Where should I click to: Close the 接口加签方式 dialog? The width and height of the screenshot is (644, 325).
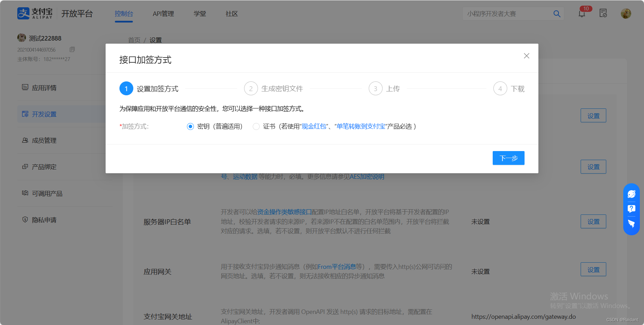click(x=527, y=56)
